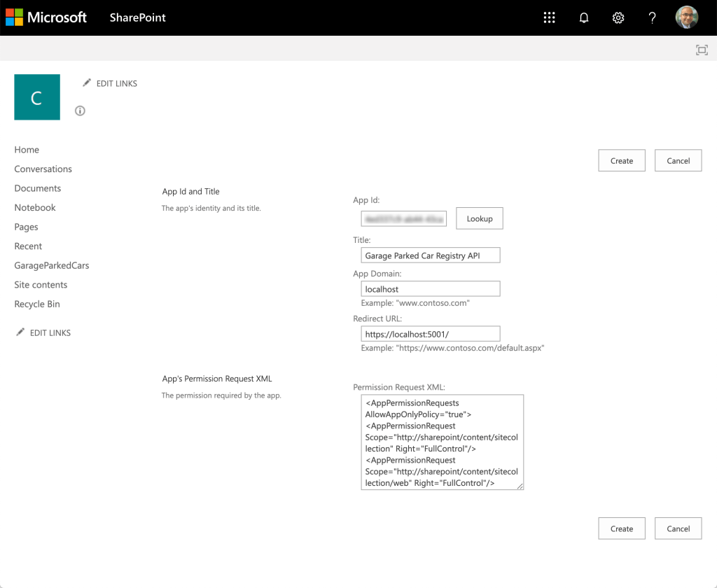
Task: Toggle focus on content mode icon
Action: pos(701,50)
